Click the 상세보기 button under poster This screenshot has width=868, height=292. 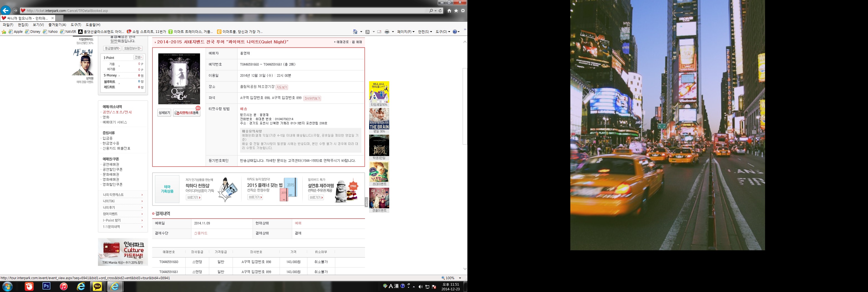(164, 113)
